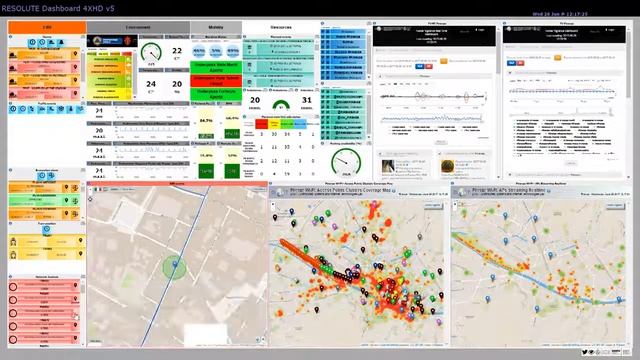Toggle the last checkbox in the teal list
640x360 pixels.
[323, 138]
